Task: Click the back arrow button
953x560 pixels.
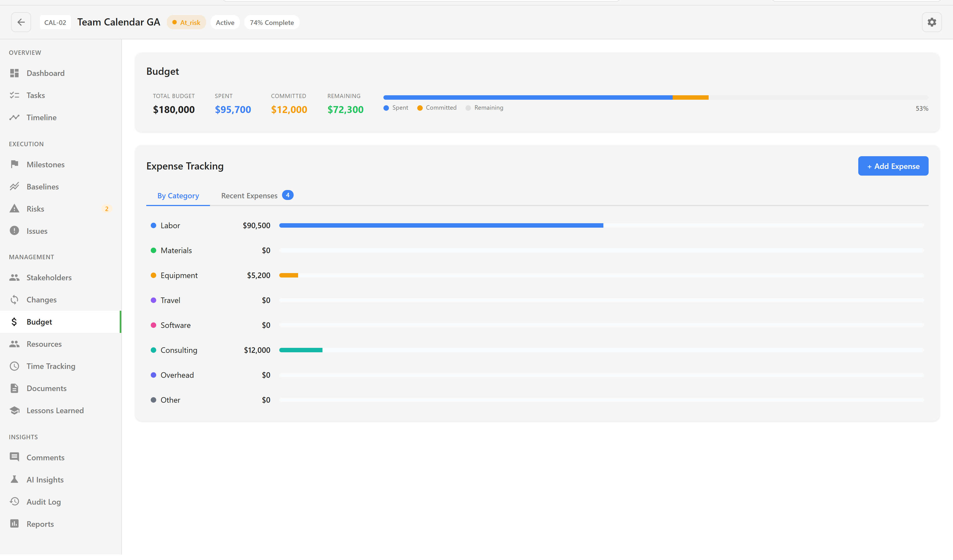Action: pos(21,22)
